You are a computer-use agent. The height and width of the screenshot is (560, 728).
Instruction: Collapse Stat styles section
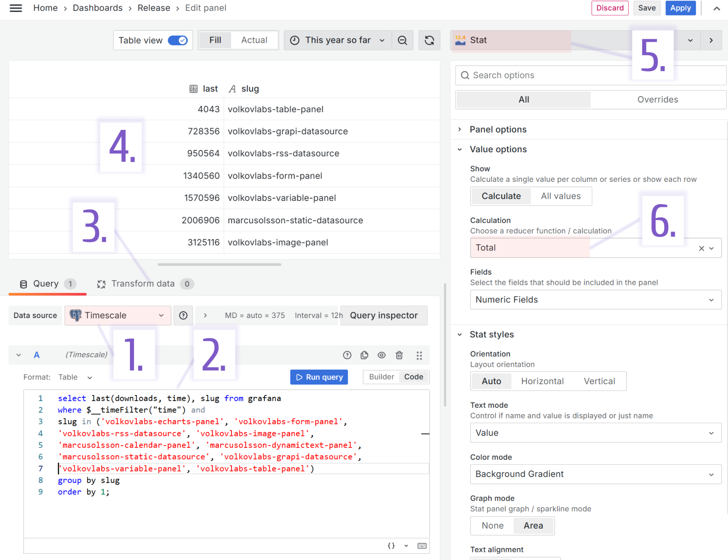pos(491,334)
